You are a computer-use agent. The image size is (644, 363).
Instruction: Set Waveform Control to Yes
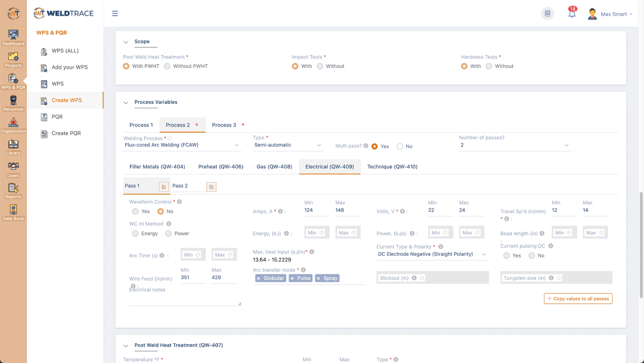coord(136,212)
